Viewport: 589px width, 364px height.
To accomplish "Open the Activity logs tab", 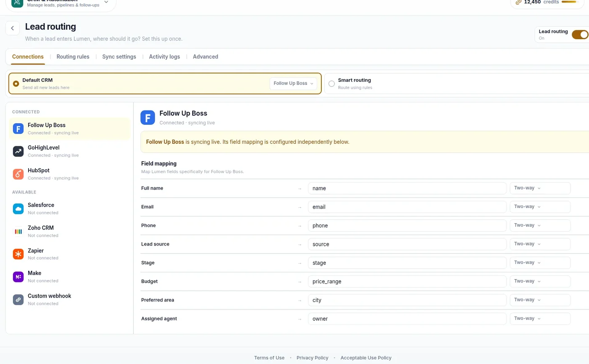I will 164,57.
